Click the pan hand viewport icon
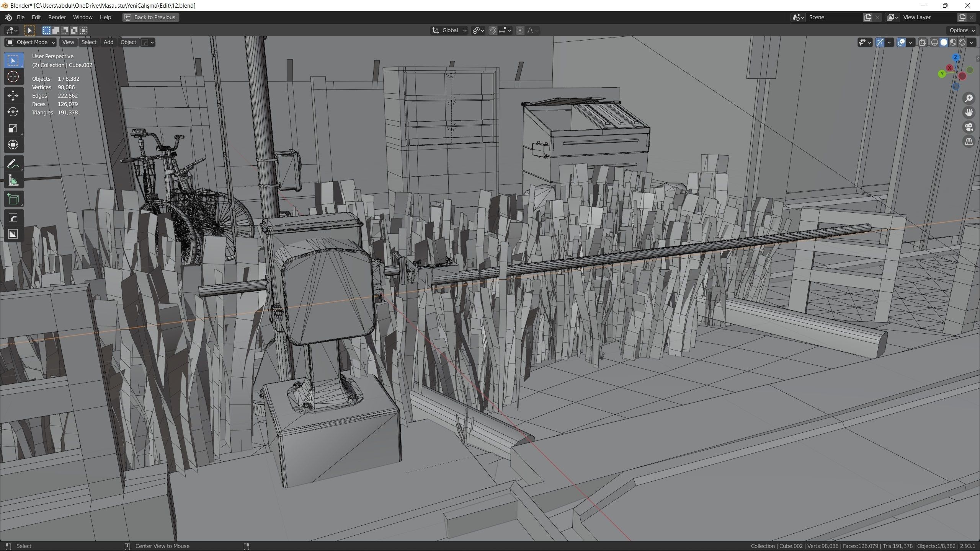The image size is (980, 551). 969,112
